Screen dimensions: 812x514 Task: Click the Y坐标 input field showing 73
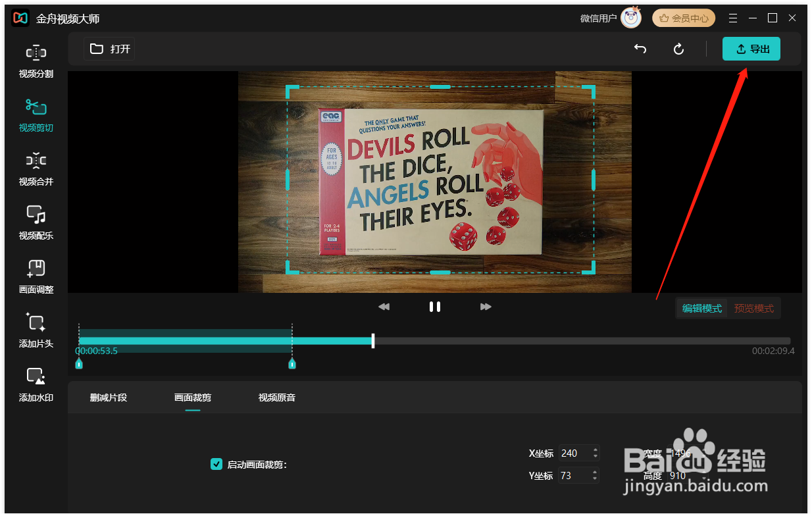574,475
